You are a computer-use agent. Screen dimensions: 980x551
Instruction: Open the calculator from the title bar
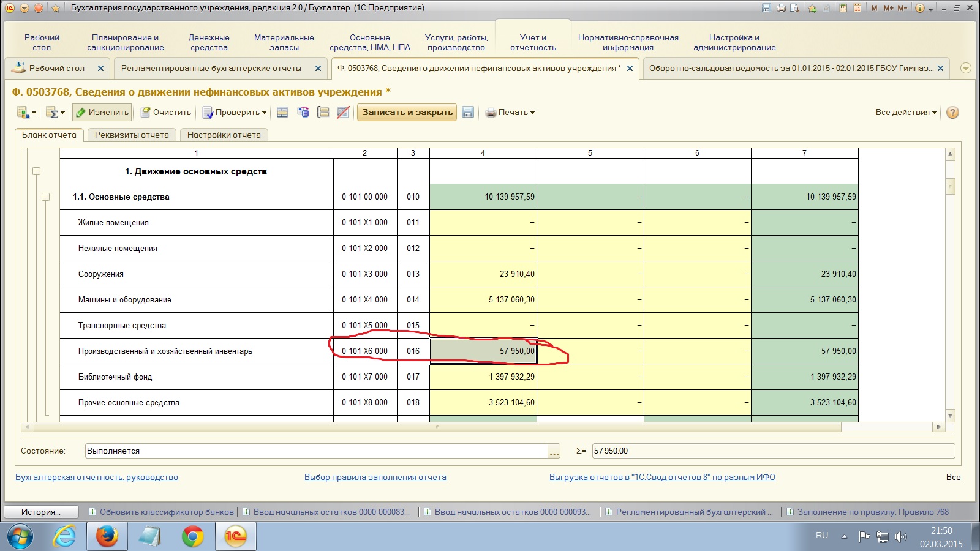point(843,8)
